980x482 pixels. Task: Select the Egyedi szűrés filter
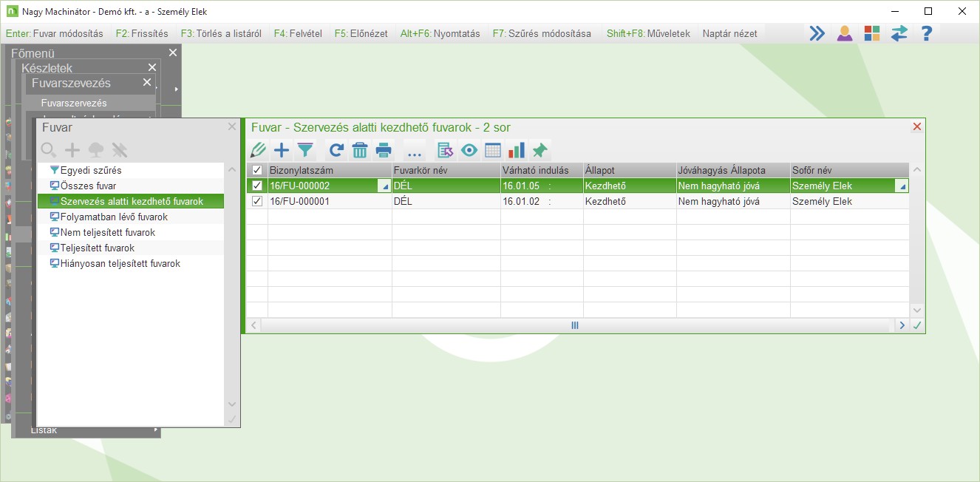tap(131, 170)
